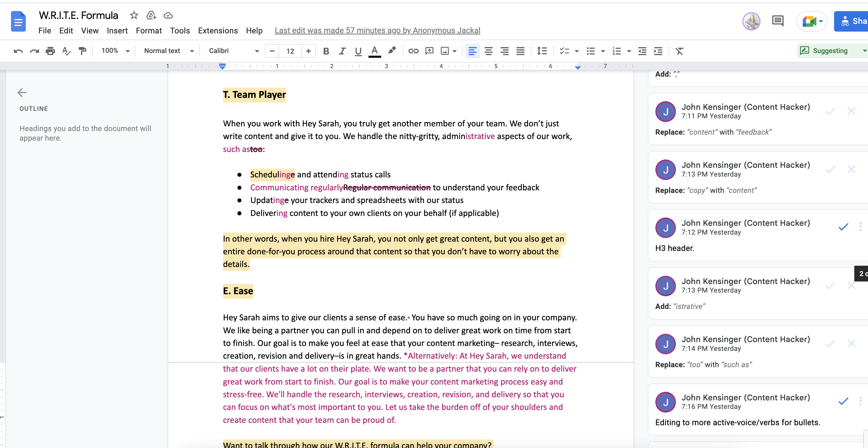
Task: Open the highlight color tool
Action: pos(392,51)
